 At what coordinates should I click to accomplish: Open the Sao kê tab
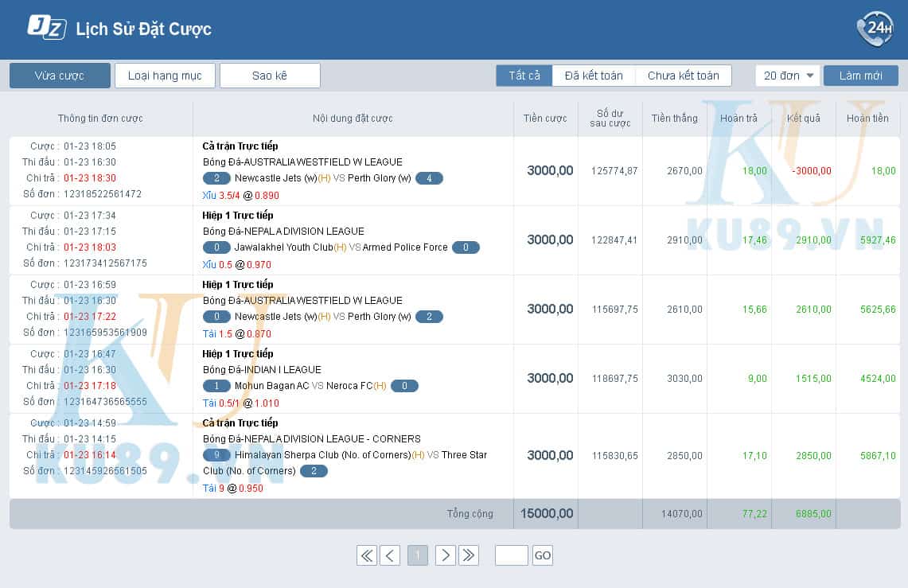[270, 76]
